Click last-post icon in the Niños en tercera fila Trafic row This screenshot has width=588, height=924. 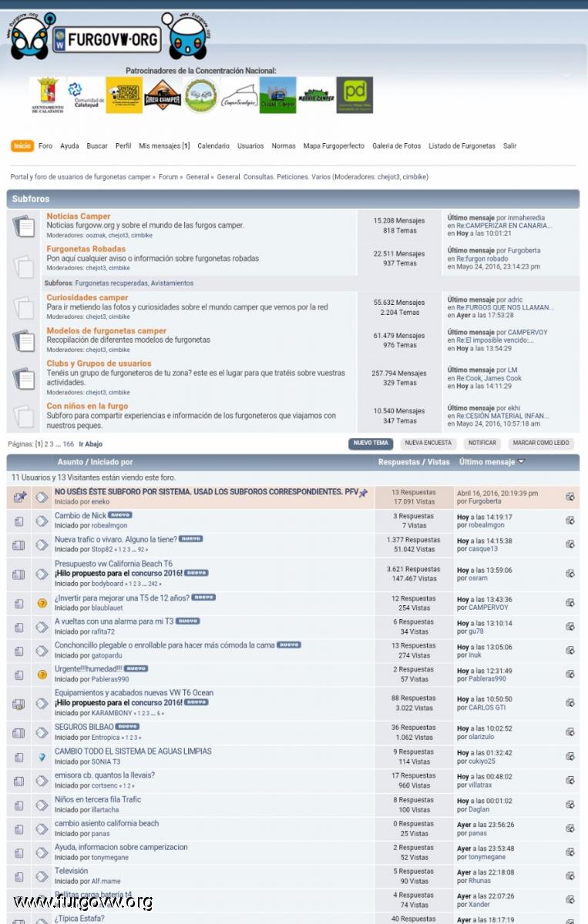(570, 805)
